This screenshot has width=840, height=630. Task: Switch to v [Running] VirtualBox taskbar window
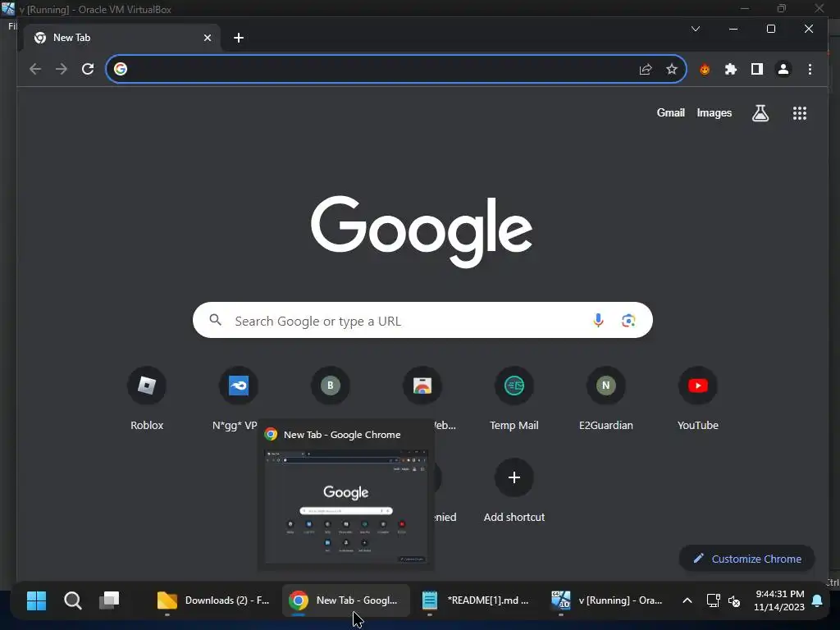point(608,600)
